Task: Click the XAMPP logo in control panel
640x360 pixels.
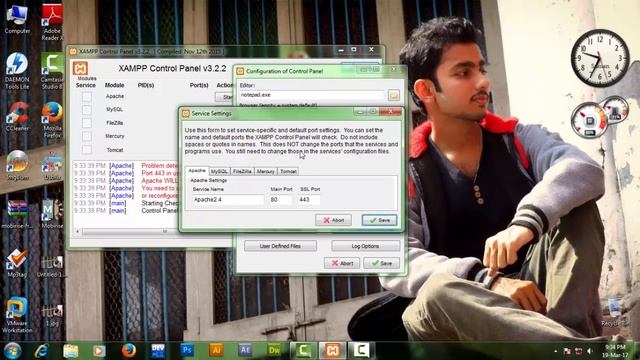Action: point(80,68)
